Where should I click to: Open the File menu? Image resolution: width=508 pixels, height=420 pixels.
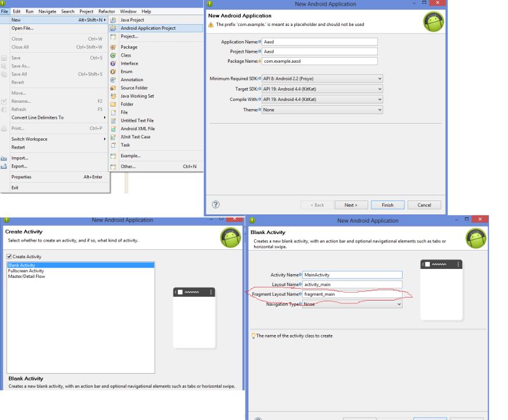[x=4, y=11]
